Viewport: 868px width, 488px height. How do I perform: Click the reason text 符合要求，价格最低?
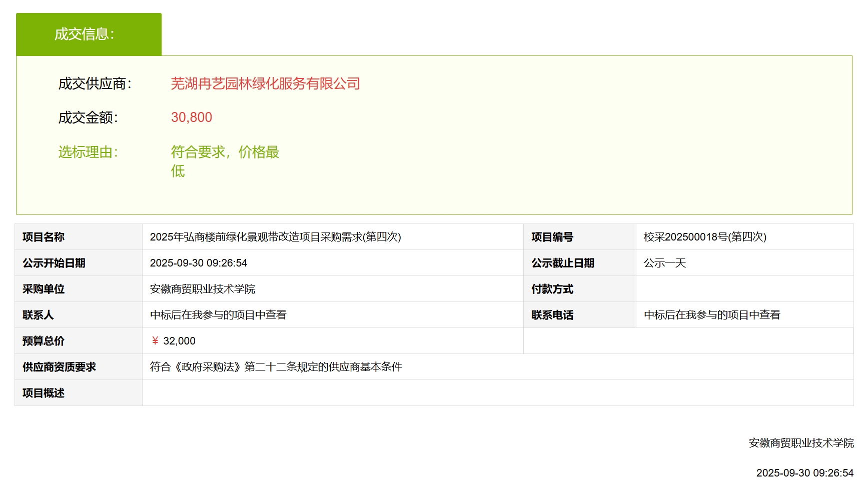pyautogui.click(x=225, y=152)
